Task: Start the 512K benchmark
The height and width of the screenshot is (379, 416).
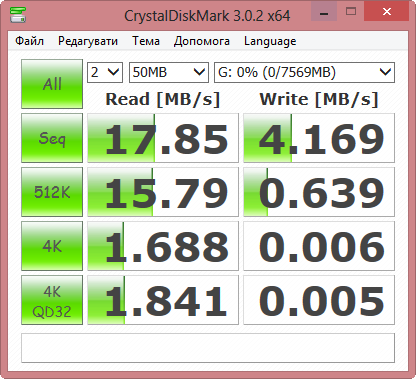Action: [x=52, y=192]
